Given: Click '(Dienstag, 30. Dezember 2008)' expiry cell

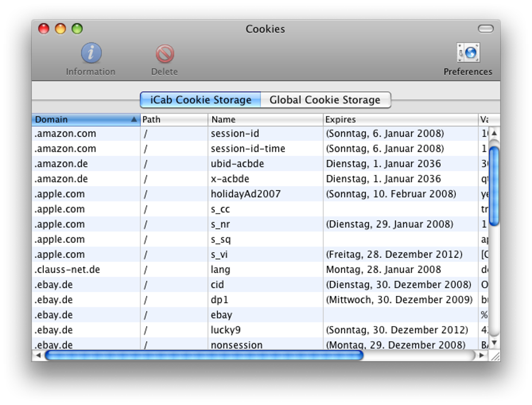Looking at the screenshot, I should pyautogui.click(x=401, y=284).
